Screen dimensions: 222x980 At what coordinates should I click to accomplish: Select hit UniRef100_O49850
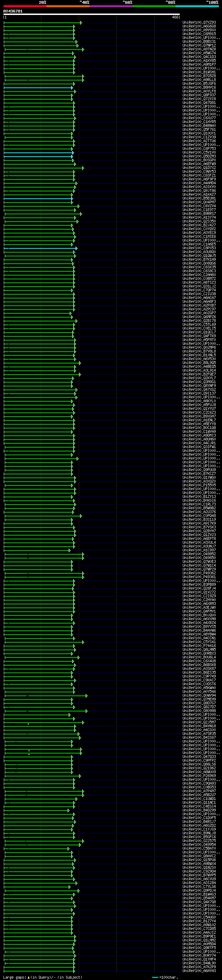(199, 558)
